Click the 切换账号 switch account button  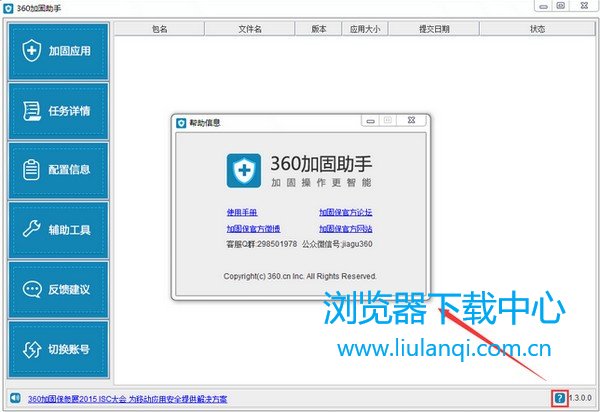(x=59, y=349)
